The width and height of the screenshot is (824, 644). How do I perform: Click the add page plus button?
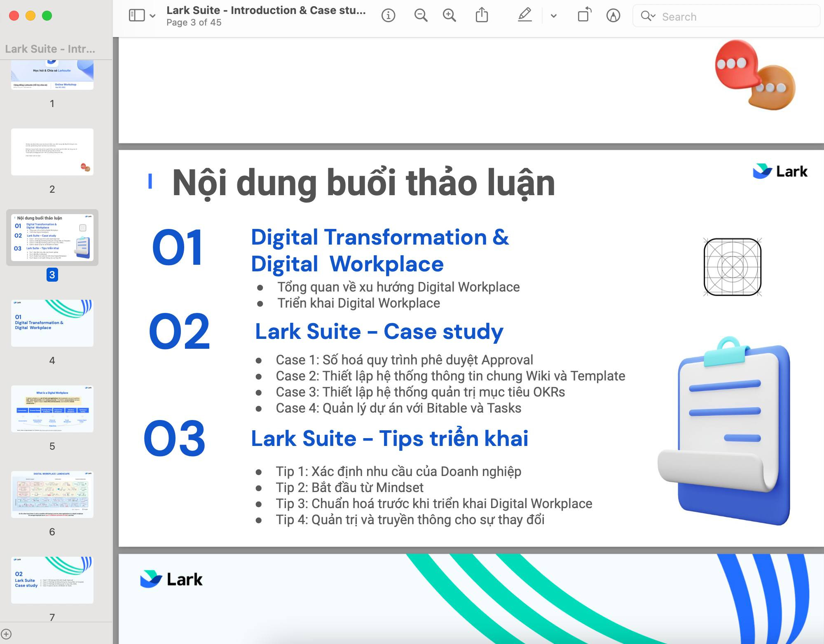click(x=6, y=634)
